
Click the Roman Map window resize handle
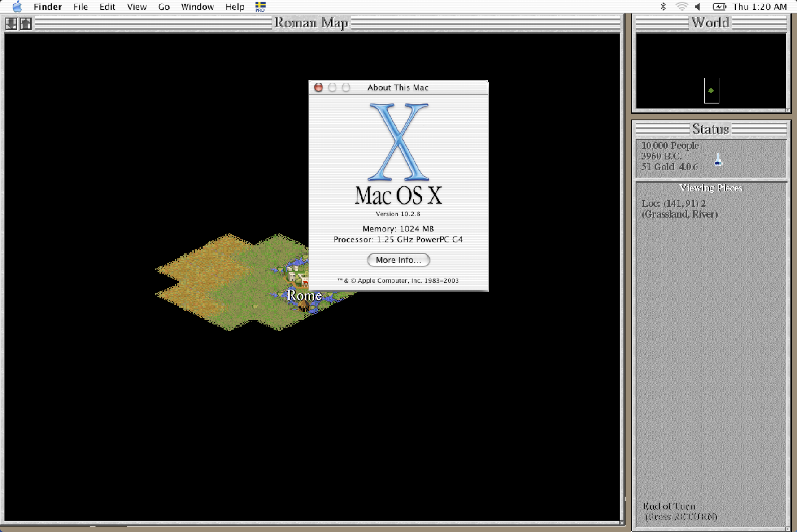point(622,523)
